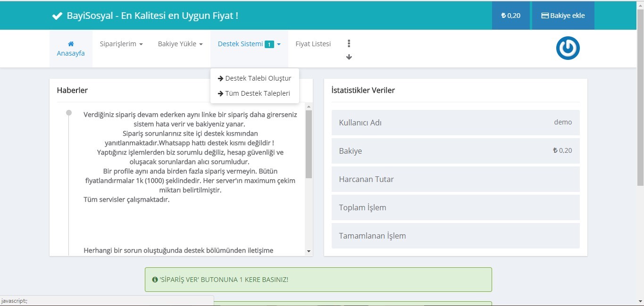Click the checkmark icon beside BayiSosyal

pos(57,16)
